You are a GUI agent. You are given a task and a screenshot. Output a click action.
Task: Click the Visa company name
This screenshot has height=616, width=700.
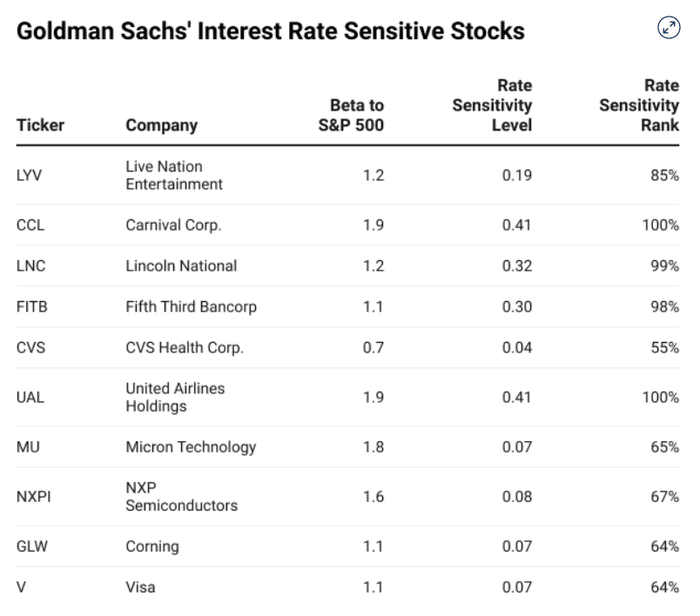click(141, 587)
